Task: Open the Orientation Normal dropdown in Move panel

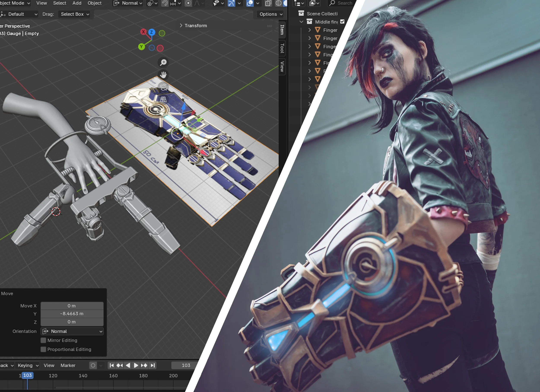Action: tap(72, 331)
